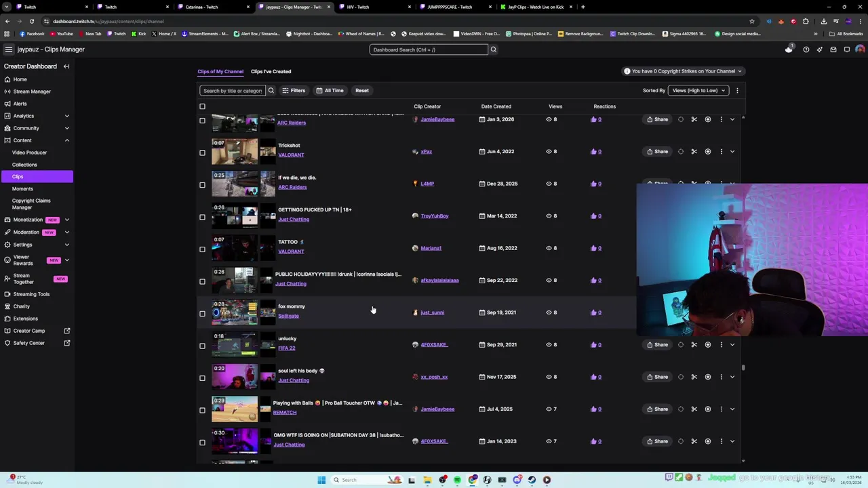
Task: Select the If we die, we die clip checkbox
Action: tap(202, 184)
